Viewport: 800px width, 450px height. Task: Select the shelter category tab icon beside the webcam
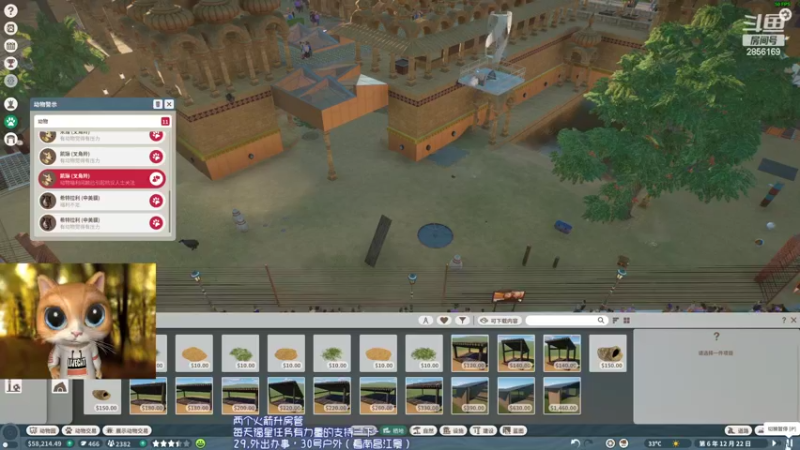[60, 387]
